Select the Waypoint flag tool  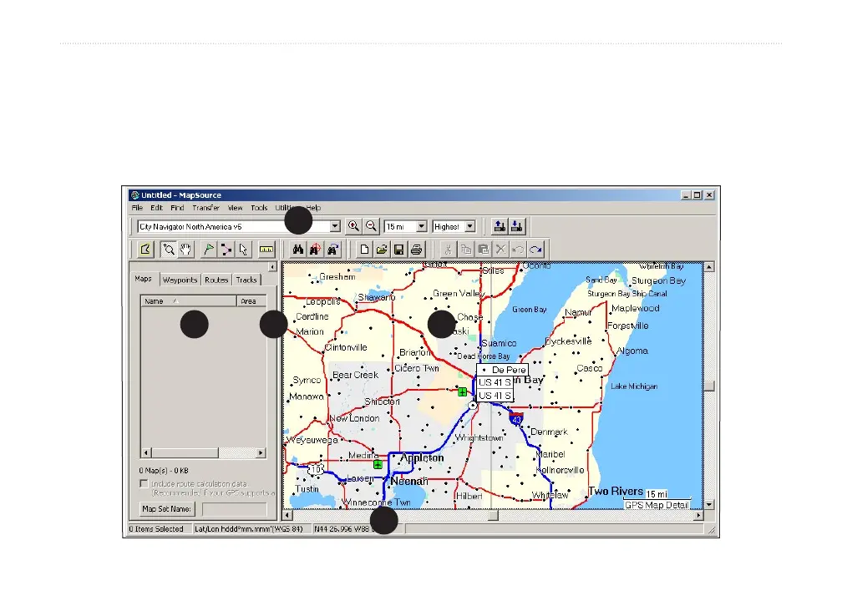tap(209, 249)
